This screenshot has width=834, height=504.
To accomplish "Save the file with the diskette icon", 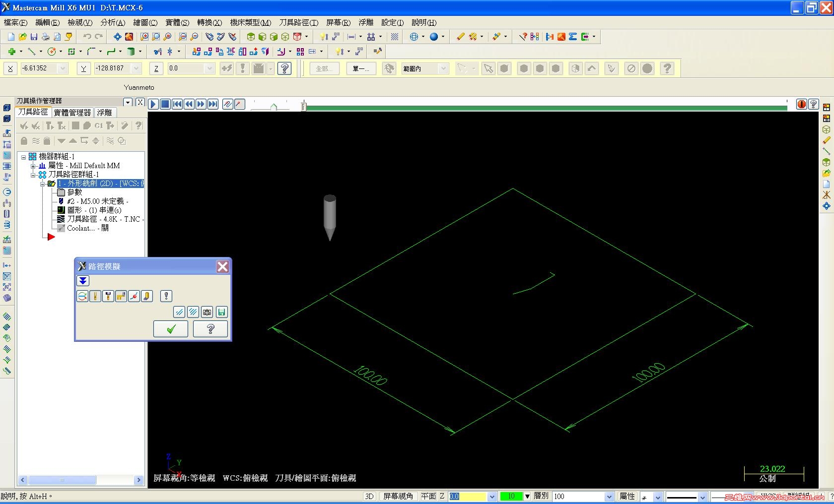I will click(x=34, y=37).
